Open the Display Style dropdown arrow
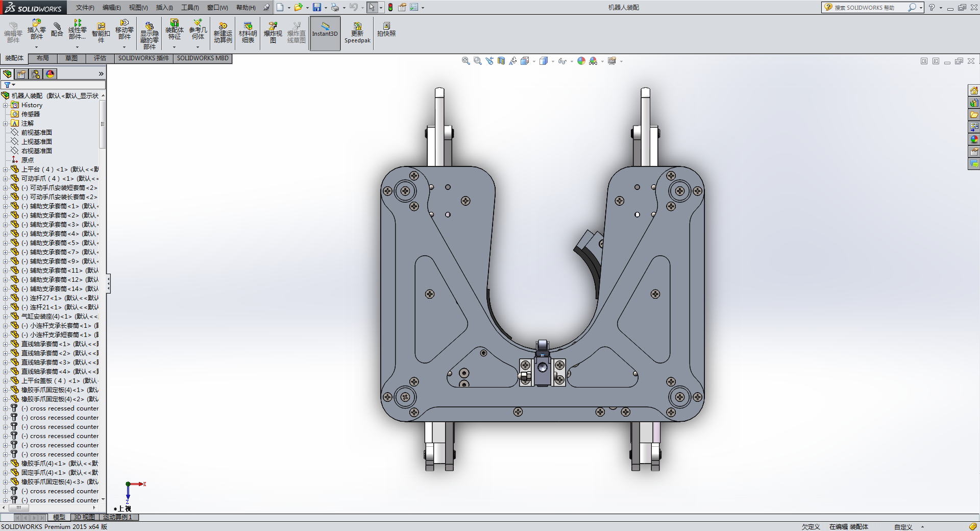The width and height of the screenshot is (980, 531). [553, 61]
